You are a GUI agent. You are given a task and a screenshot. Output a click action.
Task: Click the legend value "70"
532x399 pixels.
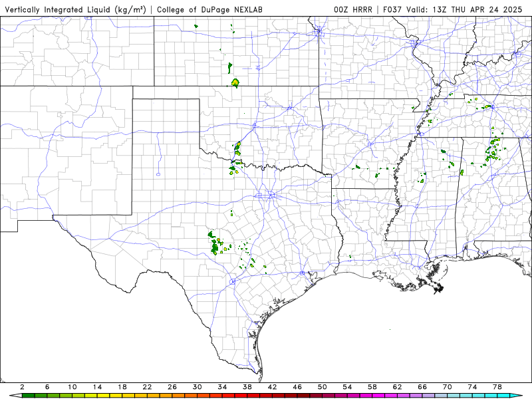pos(447,387)
